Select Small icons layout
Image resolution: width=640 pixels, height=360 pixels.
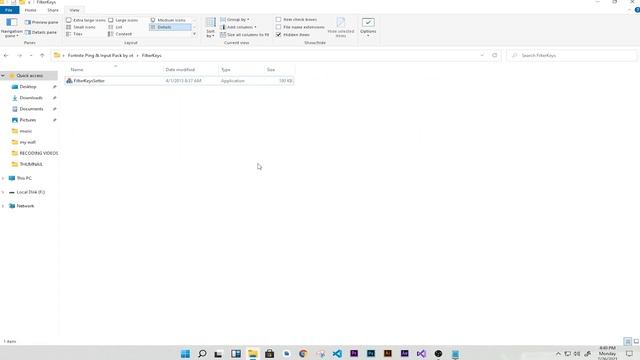(x=81, y=27)
